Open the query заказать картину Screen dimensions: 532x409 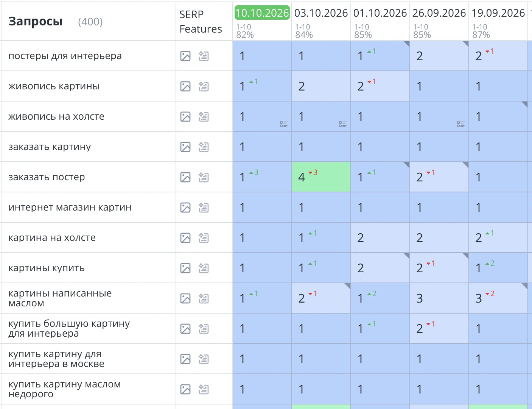50,147
